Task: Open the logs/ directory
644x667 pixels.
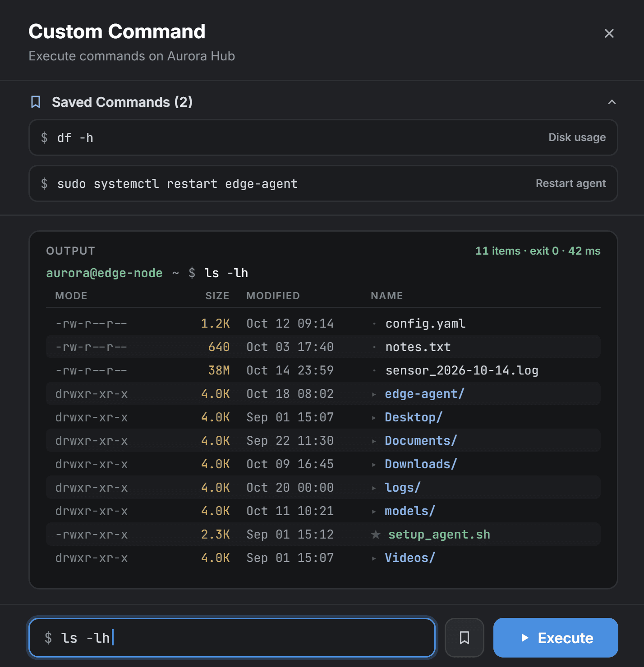Action: [402, 488]
